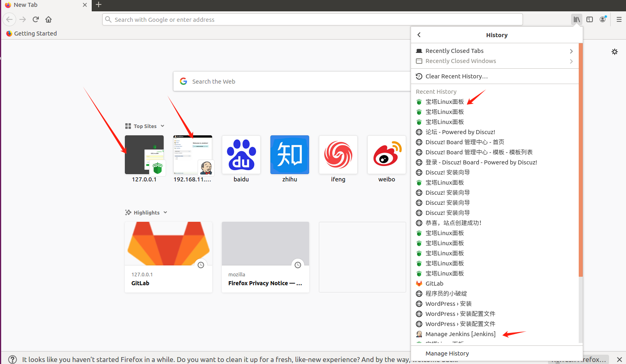
Task: Click the Refresh Firefox button
Action: 579,360
